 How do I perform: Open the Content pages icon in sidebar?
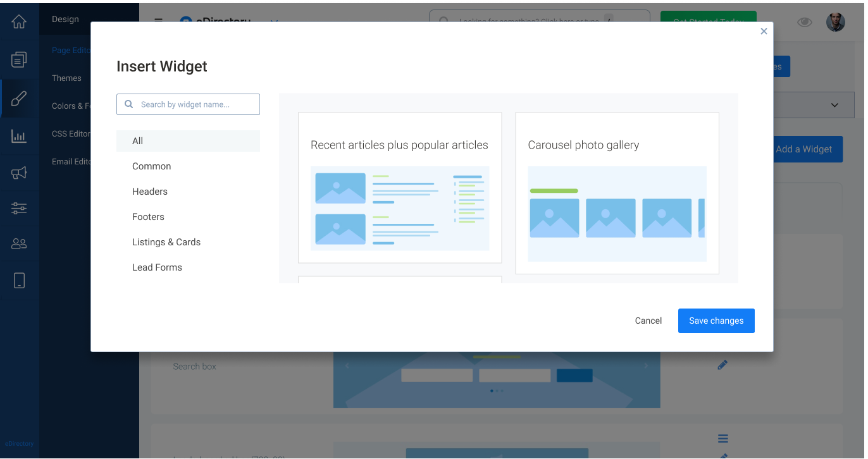tap(19, 59)
